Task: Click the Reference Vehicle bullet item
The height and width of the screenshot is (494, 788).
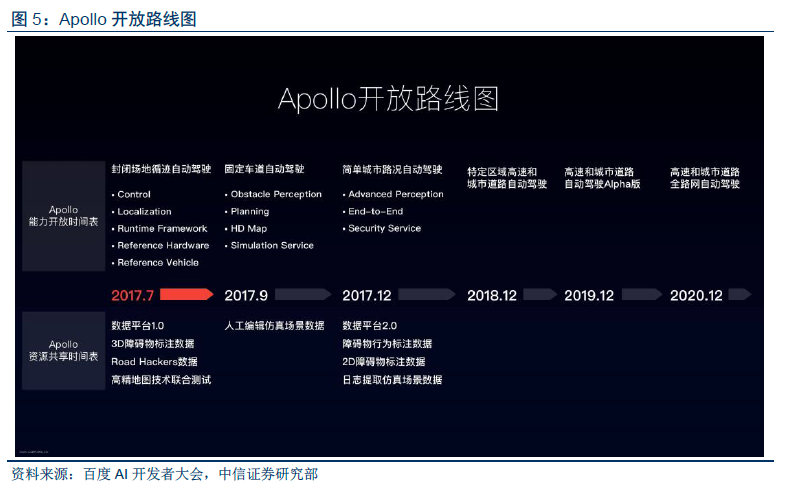Action: pos(155,262)
